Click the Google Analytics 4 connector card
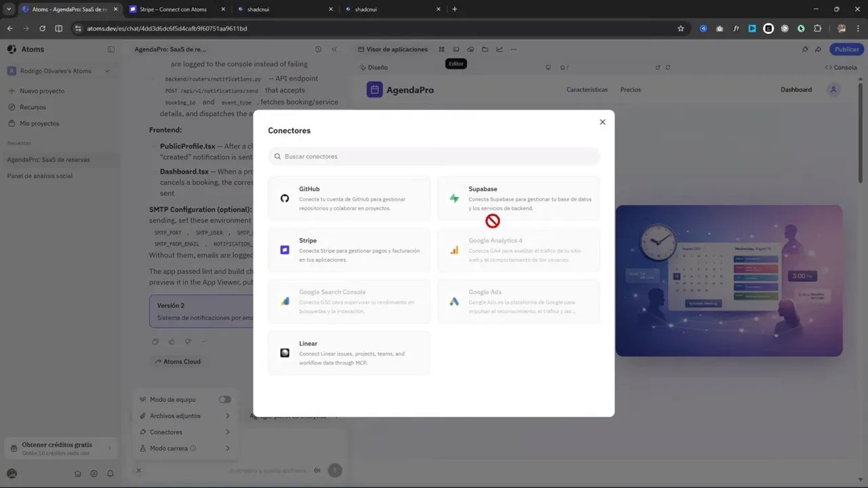The image size is (868, 488). point(519,250)
